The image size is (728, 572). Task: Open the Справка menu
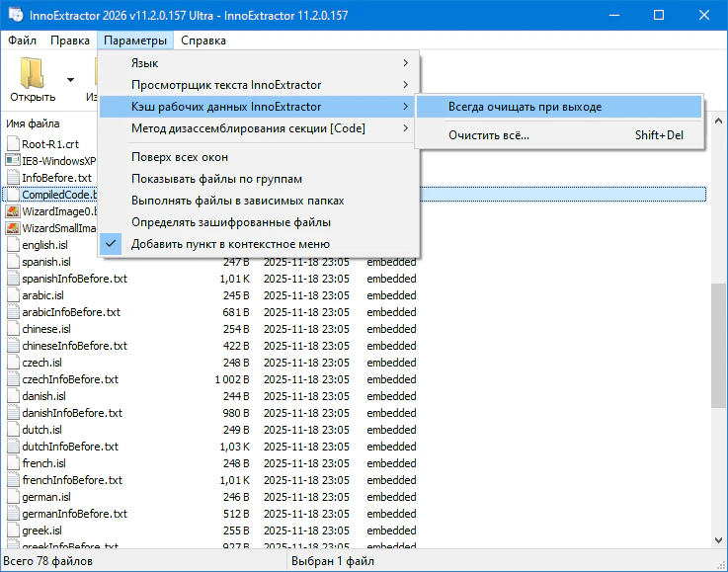tap(203, 41)
